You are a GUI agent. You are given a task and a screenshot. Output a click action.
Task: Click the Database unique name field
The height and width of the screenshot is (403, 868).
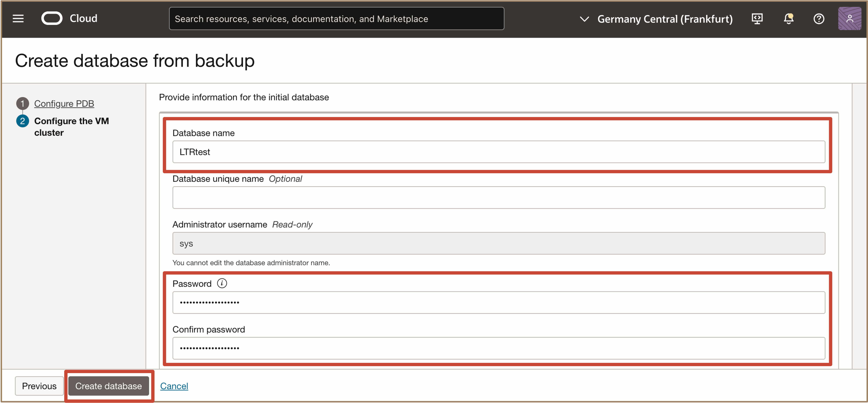coord(499,198)
